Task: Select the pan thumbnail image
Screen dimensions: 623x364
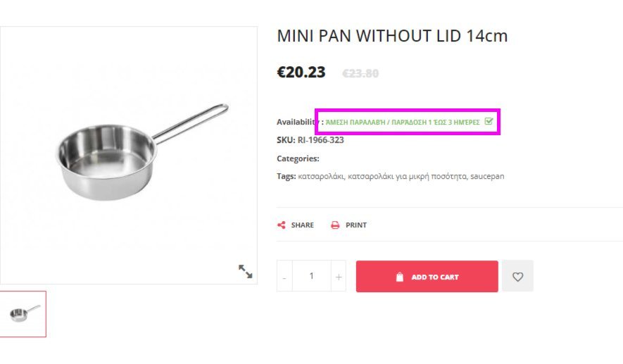Action: [23, 314]
